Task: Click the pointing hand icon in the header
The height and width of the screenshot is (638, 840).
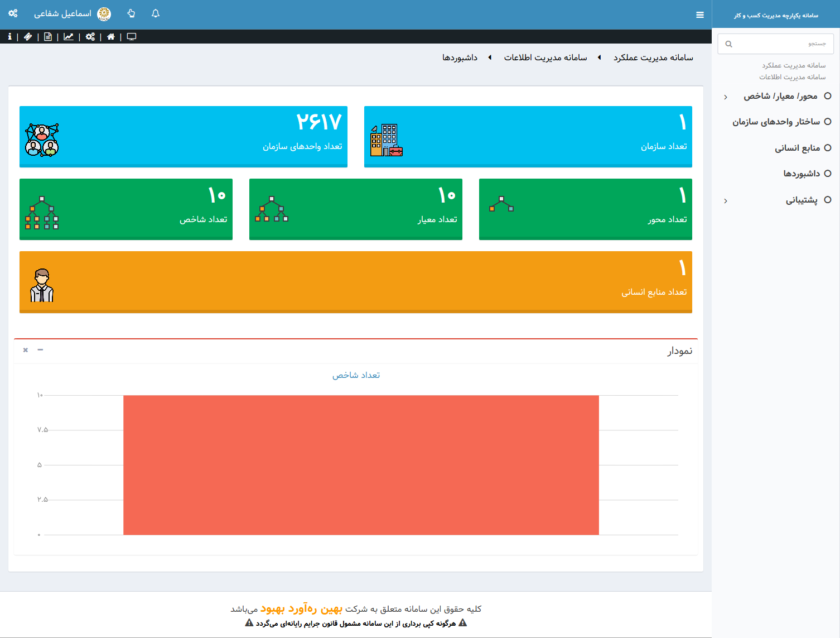Action: click(x=131, y=14)
